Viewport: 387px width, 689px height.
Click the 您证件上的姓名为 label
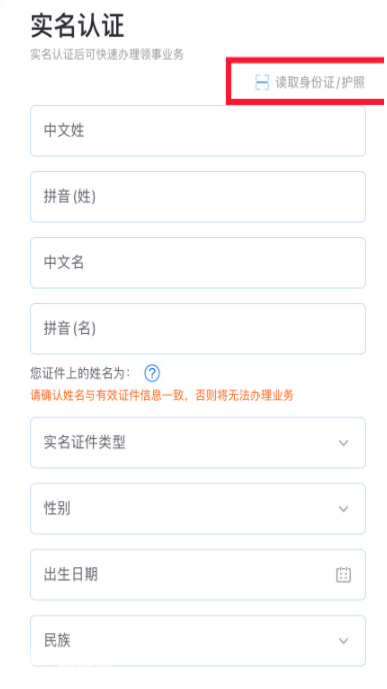[80, 374]
